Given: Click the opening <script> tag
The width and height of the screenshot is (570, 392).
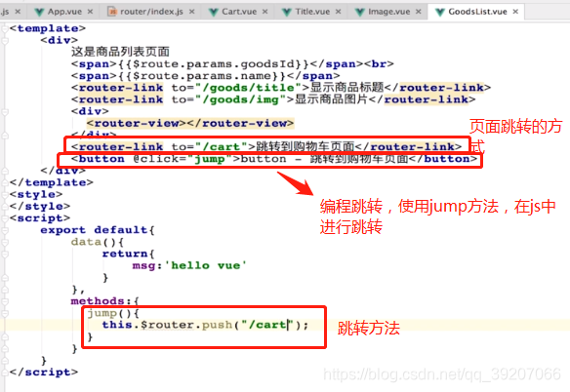Looking at the screenshot, I should pyautogui.click(x=40, y=218).
